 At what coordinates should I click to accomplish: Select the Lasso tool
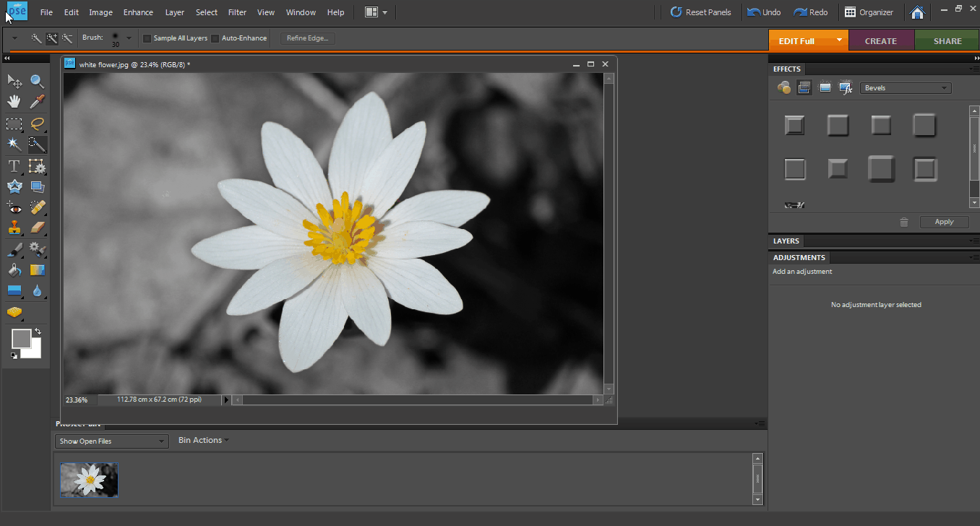coord(37,124)
